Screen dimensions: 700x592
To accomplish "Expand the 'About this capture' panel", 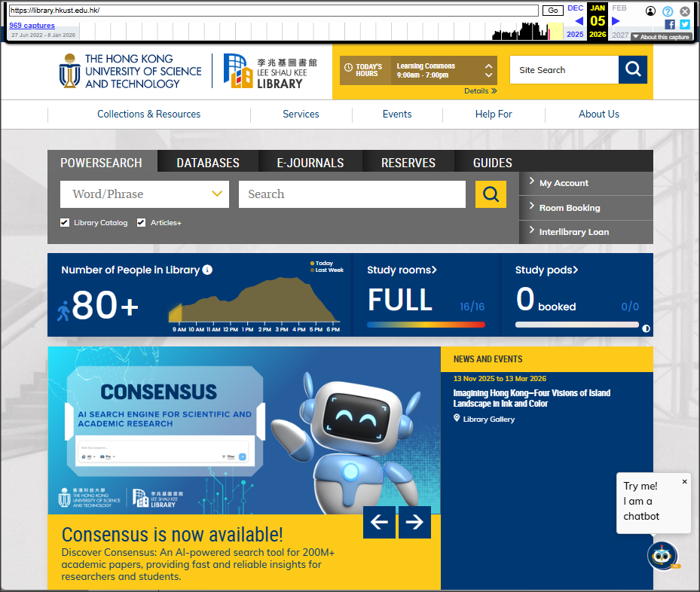I will click(660, 37).
